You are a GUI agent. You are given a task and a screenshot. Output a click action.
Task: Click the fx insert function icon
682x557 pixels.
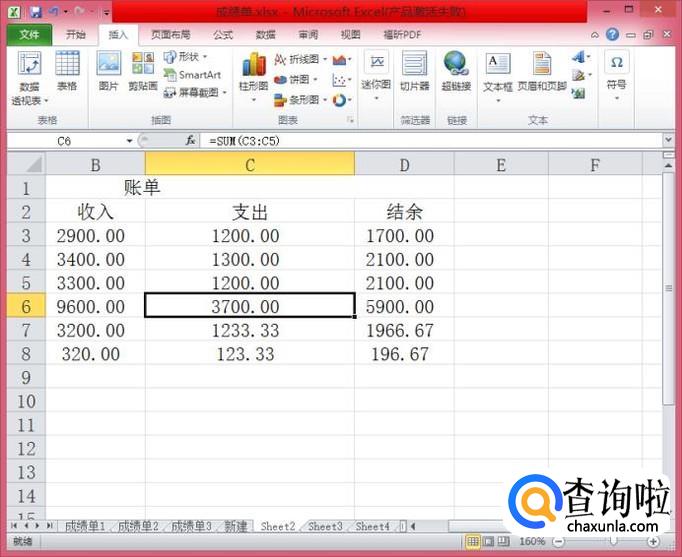[190, 140]
